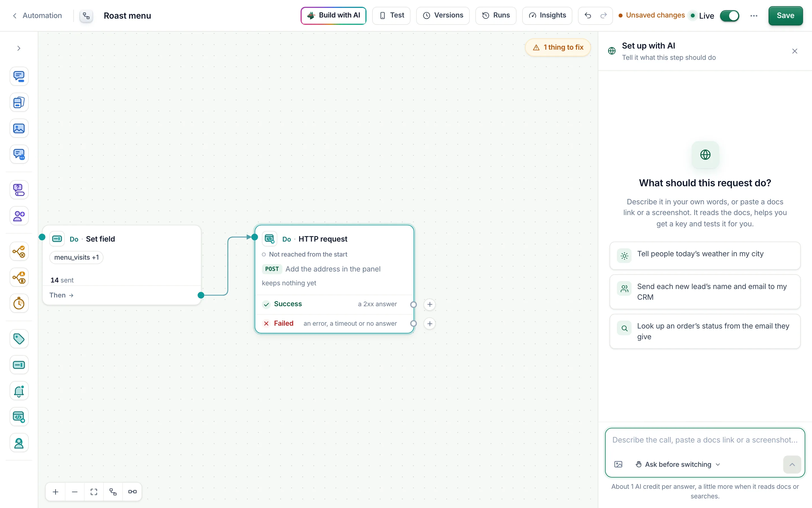Close the Set up with AI panel
This screenshot has height=508, width=812.
click(x=794, y=51)
